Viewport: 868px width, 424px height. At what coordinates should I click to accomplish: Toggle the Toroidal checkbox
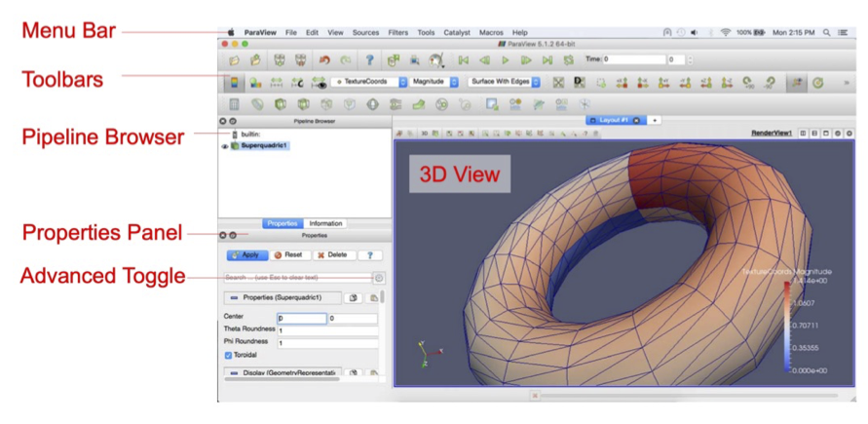tap(229, 356)
